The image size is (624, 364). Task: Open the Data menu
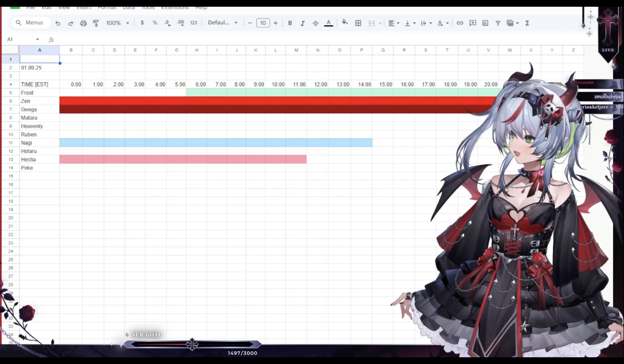click(x=128, y=8)
